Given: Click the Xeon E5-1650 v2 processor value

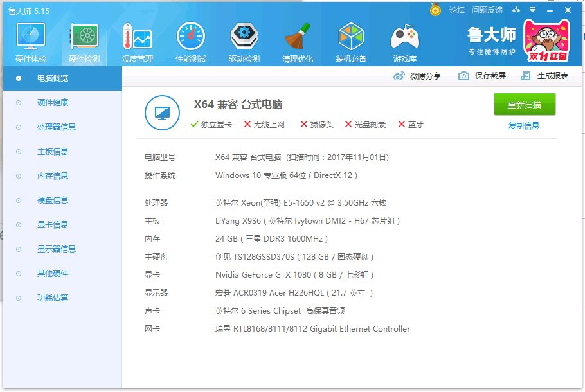Looking at the screenshot, I should tap(301, 203).
